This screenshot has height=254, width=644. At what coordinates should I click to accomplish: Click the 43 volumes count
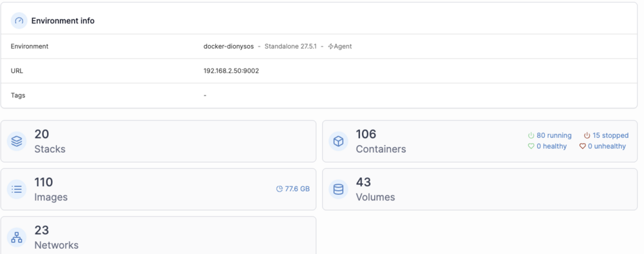pyautogui.click(x=363, y=182)
